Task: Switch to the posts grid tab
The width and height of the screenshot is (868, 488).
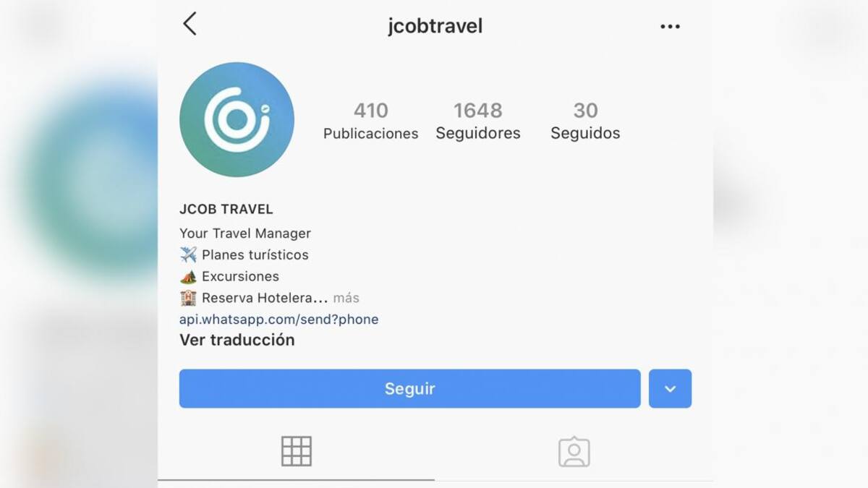Action: pos(297,451)
